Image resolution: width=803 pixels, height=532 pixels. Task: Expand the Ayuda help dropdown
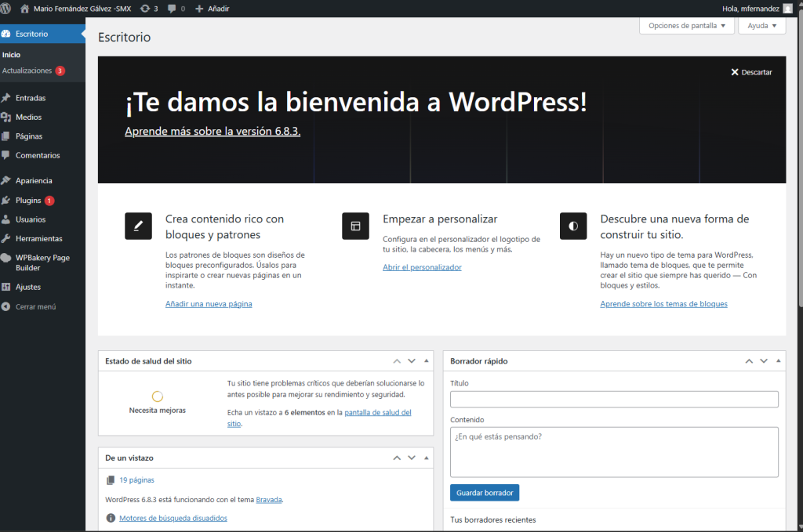(761, 25)
